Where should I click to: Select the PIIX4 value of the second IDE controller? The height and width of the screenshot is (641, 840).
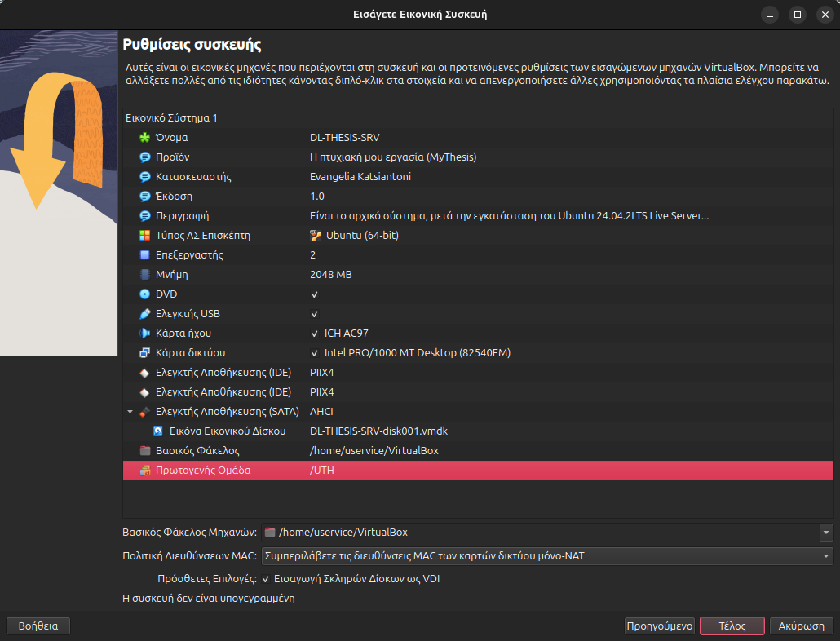pos(321,392)
